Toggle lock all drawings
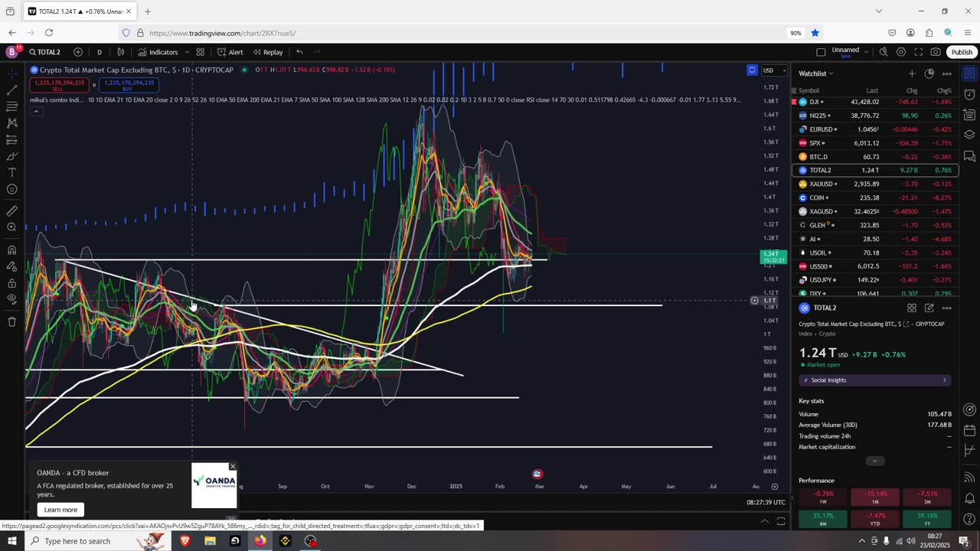The width and height of the screenshot is (980, 551). tap(11, 282)
